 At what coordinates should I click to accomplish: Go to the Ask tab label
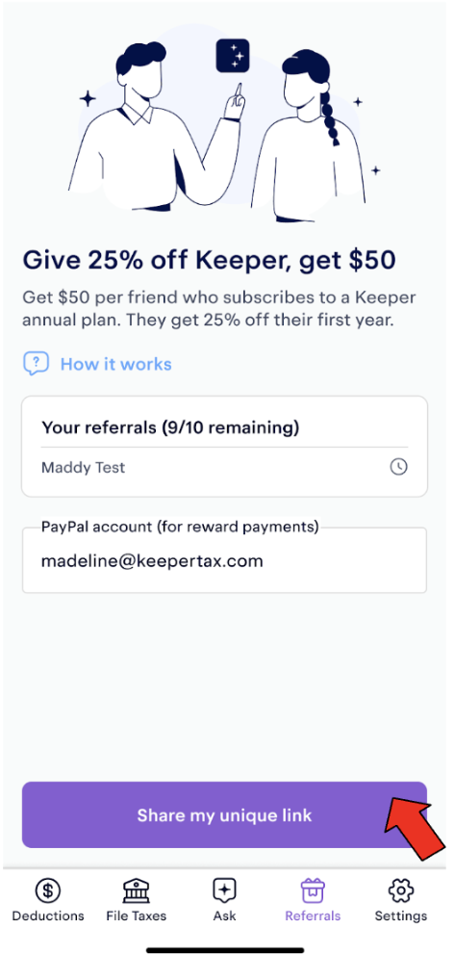224,916
